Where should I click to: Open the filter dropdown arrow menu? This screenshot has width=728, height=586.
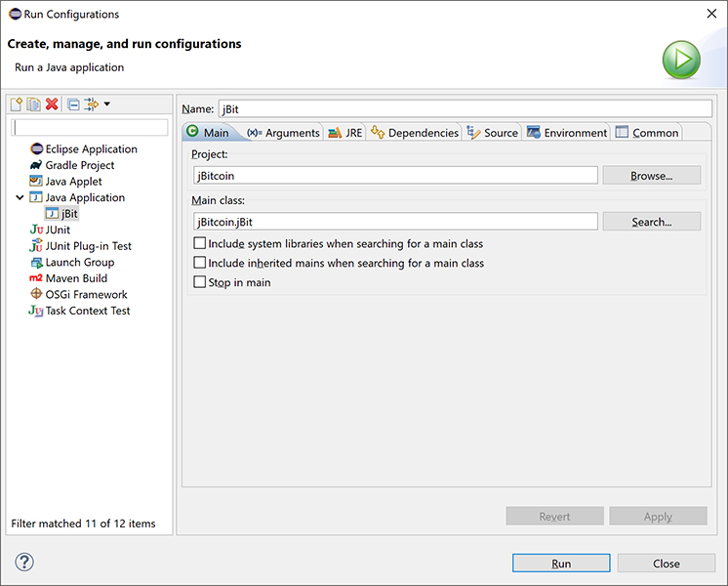[107, 105]
